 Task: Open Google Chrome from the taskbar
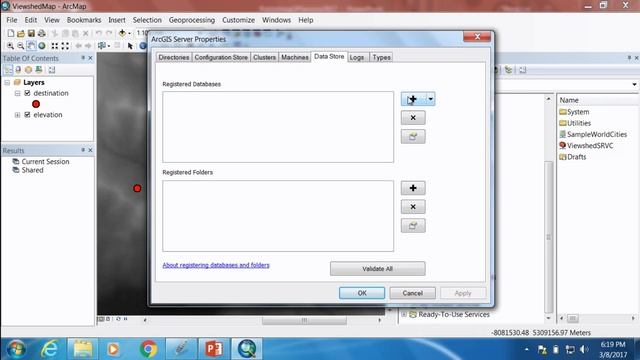(148, 349)
